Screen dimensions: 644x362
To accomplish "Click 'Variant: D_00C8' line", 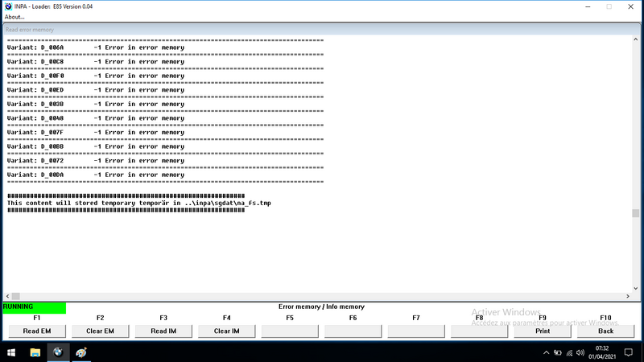I will [95, 62].
